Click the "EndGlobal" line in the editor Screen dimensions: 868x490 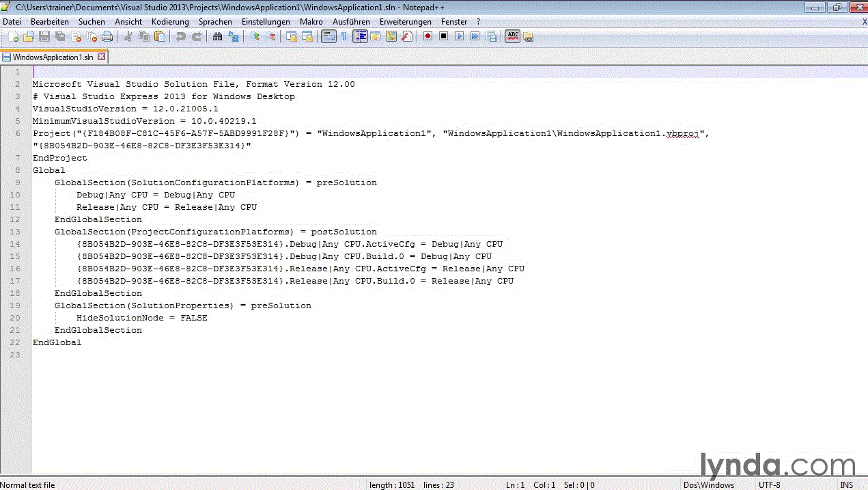coord(57,342)
